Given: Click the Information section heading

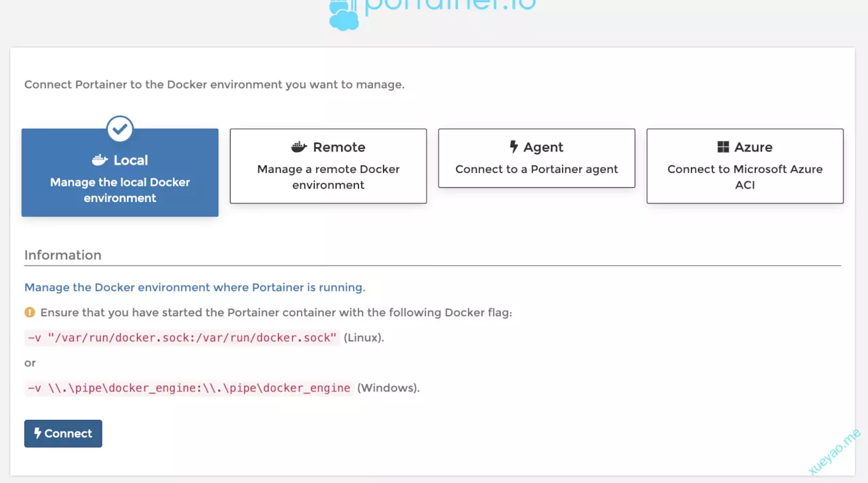Looking at the screenshot, I should [x=63, y=255].
